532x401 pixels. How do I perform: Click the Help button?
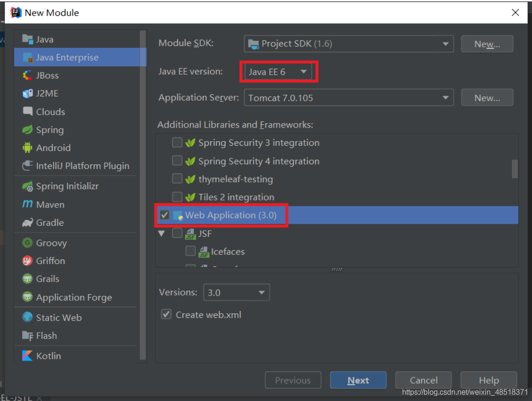point(488,380)
